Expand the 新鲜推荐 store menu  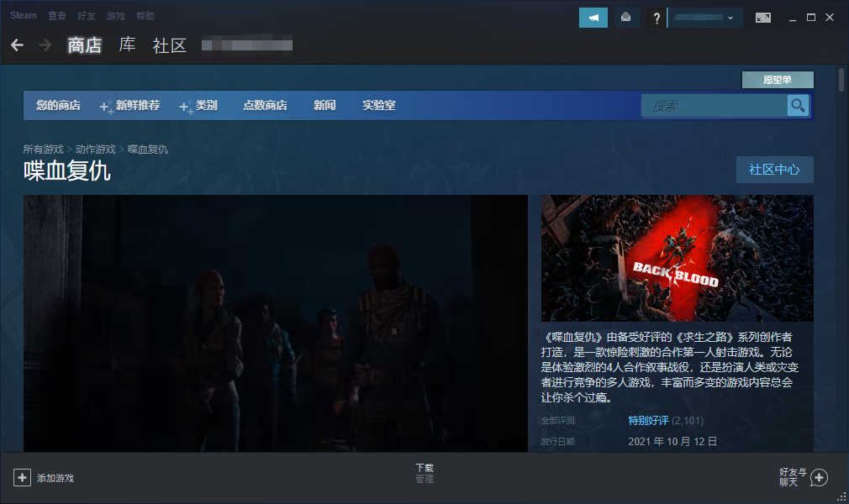coord(130,106)
